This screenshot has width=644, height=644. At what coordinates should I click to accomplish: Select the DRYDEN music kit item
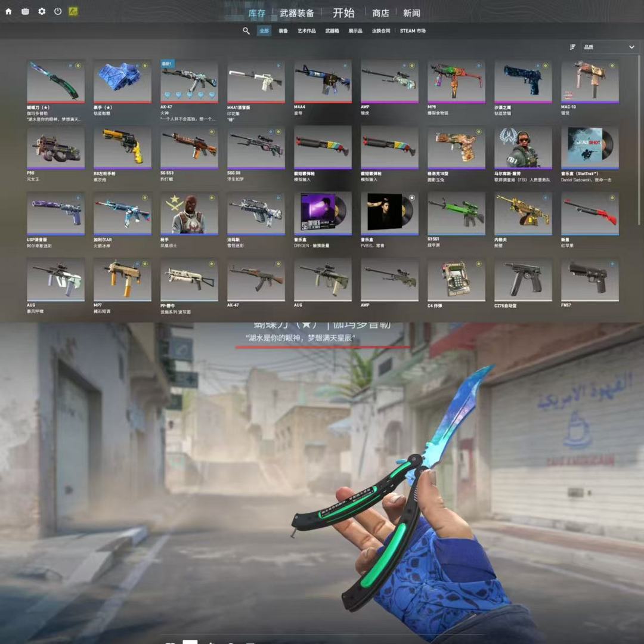point(323,213)
